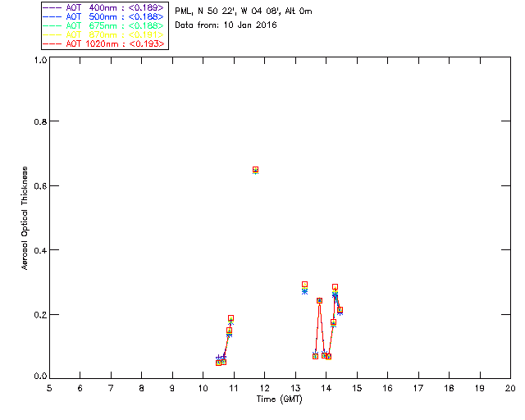This screenshot has height=420, width=525.
Task: Click the AOT 500nm legend entry
Action: [103, 16]
